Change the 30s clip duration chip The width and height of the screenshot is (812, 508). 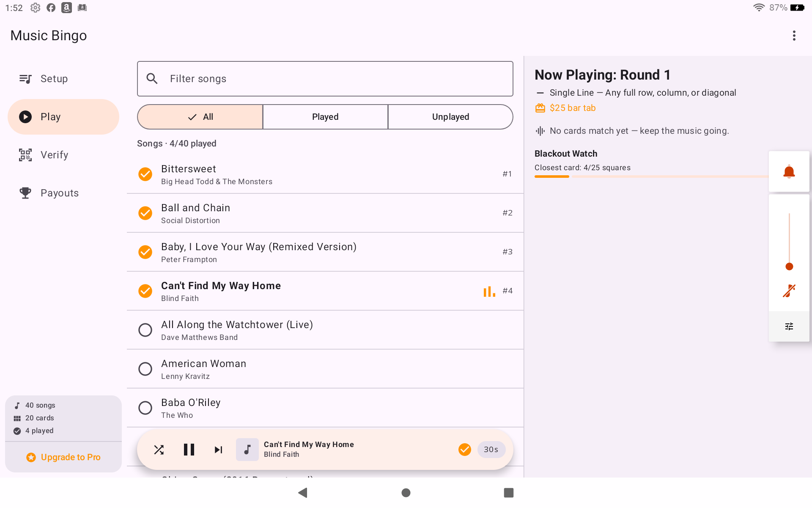(491, 450)
